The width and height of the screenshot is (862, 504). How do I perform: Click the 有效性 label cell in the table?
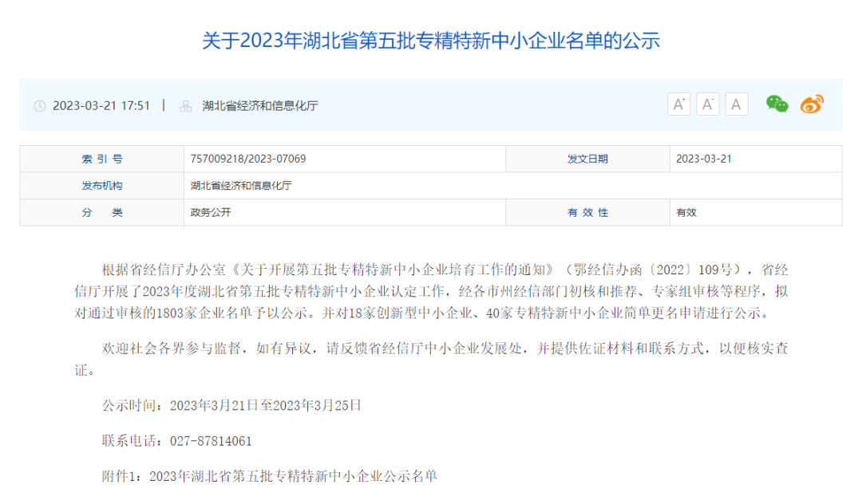tap(587, 213)
